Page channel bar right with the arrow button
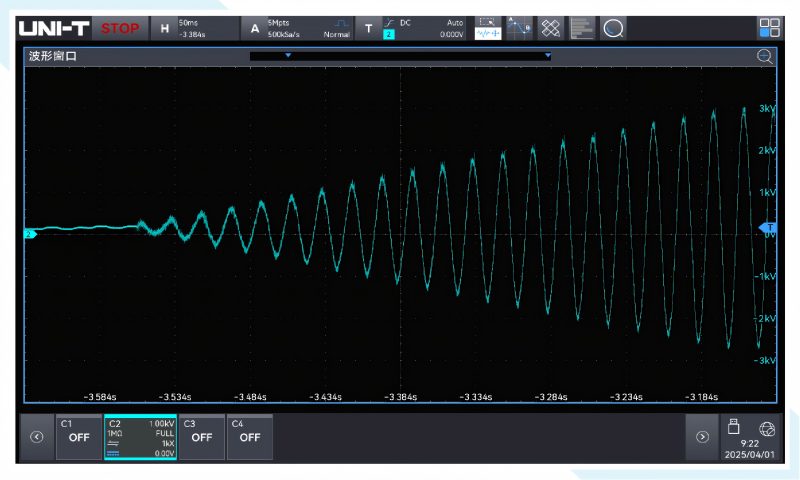The width and height of the screenshot is (800, 480). pyautogui.click(x=702, y=437)
